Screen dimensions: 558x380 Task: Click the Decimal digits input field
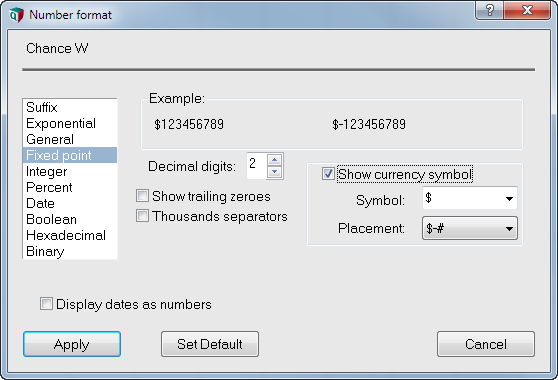256,166
